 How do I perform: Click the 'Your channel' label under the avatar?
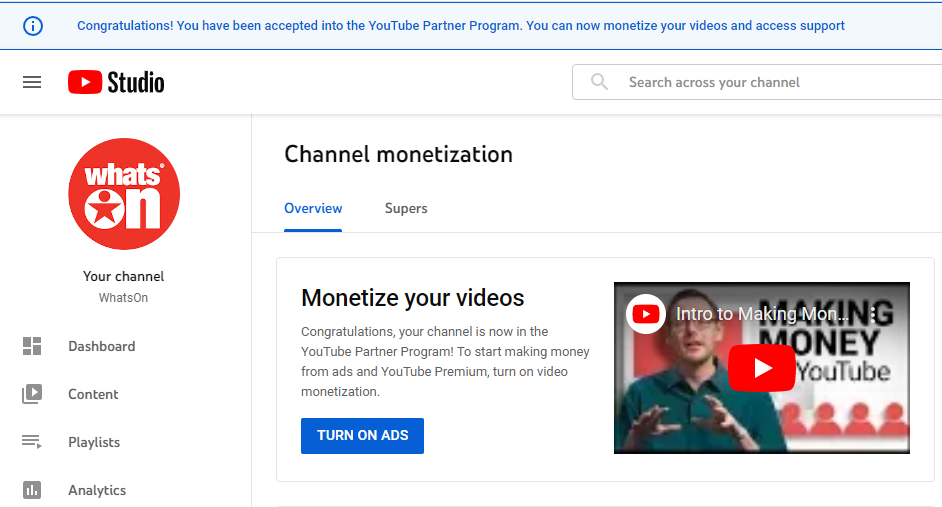pos(124,276)
